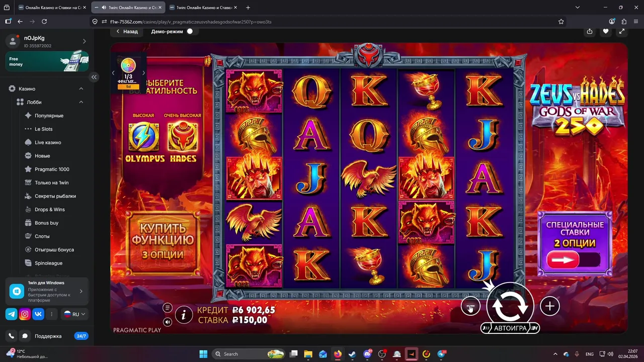Open the Free money banner
The image size is (644, 362).
[47, 61]
